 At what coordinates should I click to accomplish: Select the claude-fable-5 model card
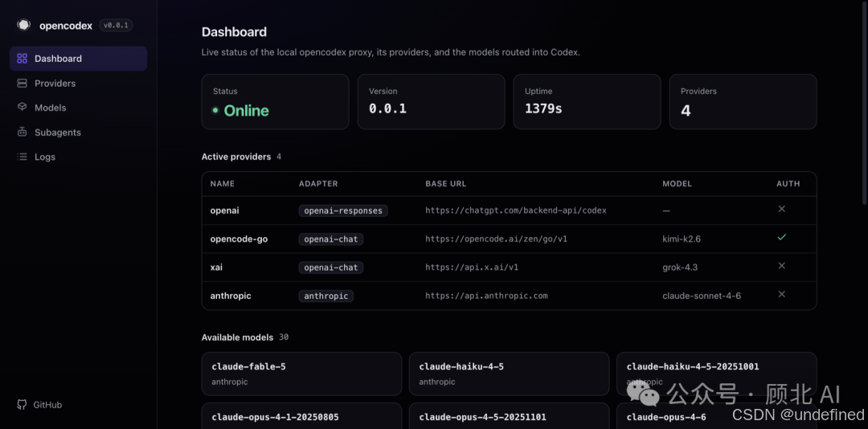[301, 374]
